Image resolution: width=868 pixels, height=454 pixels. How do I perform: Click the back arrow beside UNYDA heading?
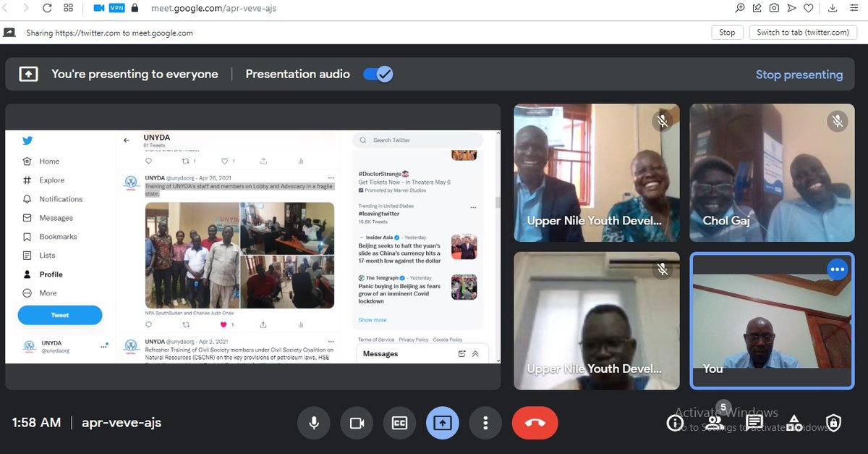click(x=126, y=140)
